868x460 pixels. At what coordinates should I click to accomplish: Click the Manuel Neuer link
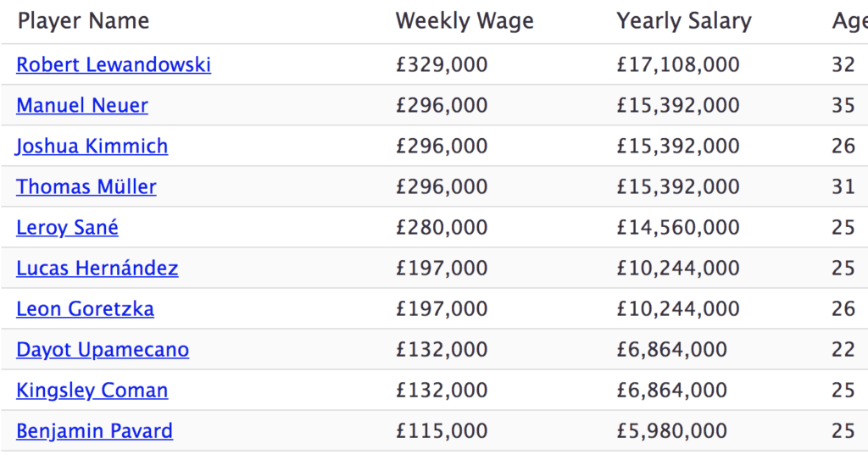(82, 106)
